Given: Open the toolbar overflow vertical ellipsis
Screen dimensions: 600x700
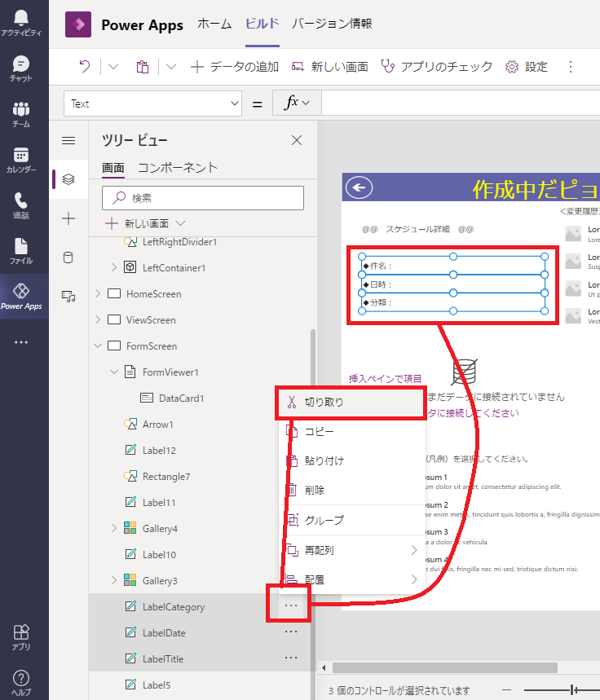Looking at the screenshot, I should (x=571, y=67).
